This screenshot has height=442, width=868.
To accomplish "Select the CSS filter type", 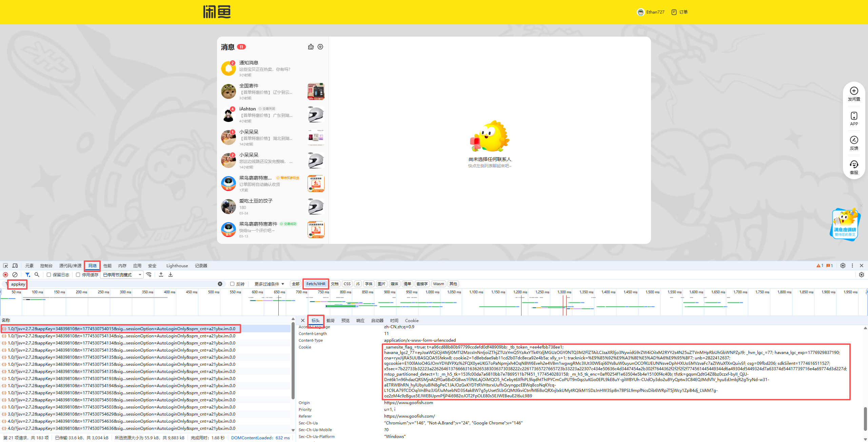I will coord(347,284).
